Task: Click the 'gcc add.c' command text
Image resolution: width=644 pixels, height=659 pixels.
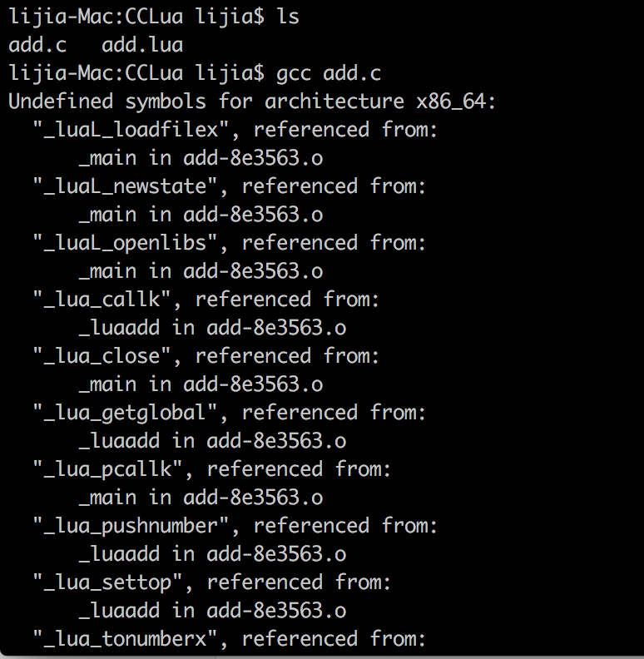Action: 329,73
